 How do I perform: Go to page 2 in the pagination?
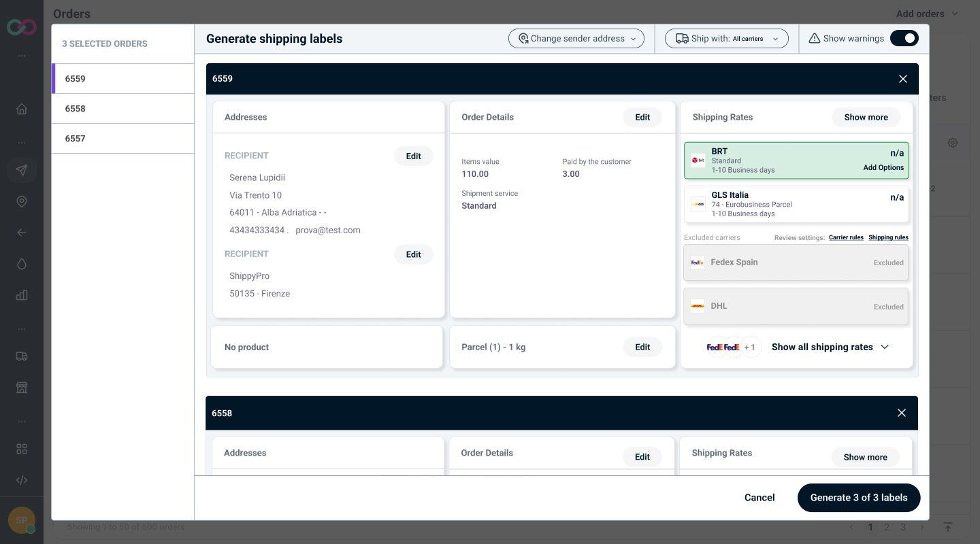(887, 527)
